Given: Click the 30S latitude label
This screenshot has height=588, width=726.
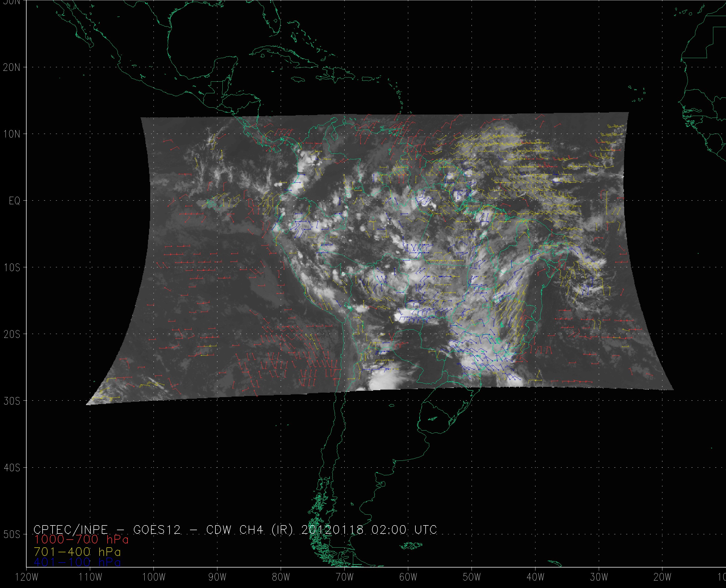Looking at the screenshot, I should tap(12, 401).
